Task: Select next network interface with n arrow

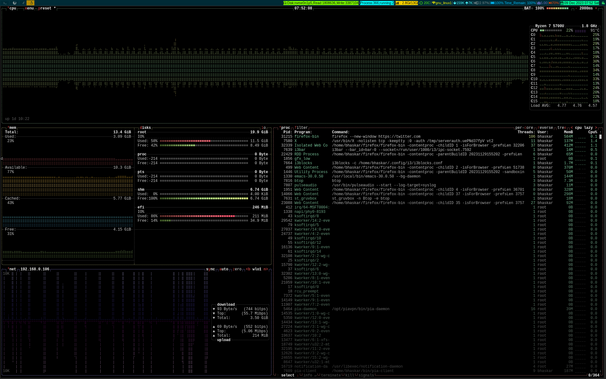Action: (266, 269)
